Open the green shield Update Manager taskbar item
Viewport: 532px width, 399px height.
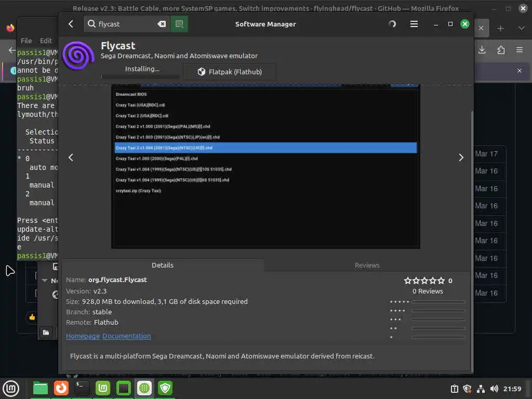[x=165, y=388]
